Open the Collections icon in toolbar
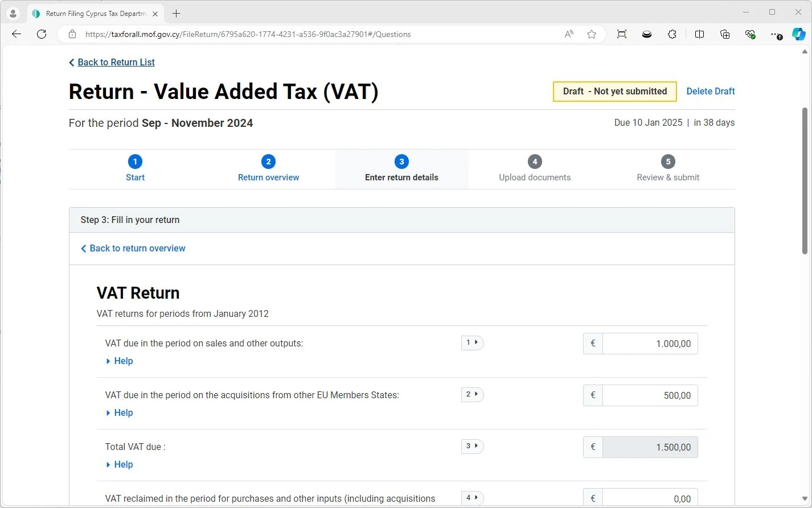Viewport: 812px width, 508px height. click(x=725, y=34)
